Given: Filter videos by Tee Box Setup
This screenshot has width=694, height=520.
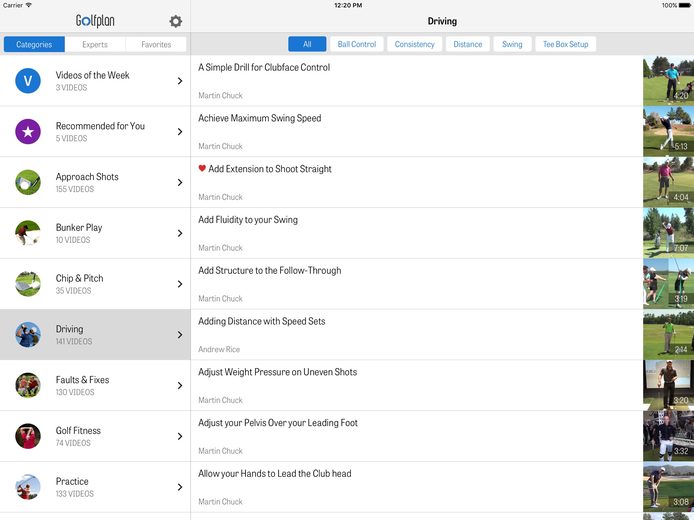Looking at the screenshot, I should click(565, 44).
